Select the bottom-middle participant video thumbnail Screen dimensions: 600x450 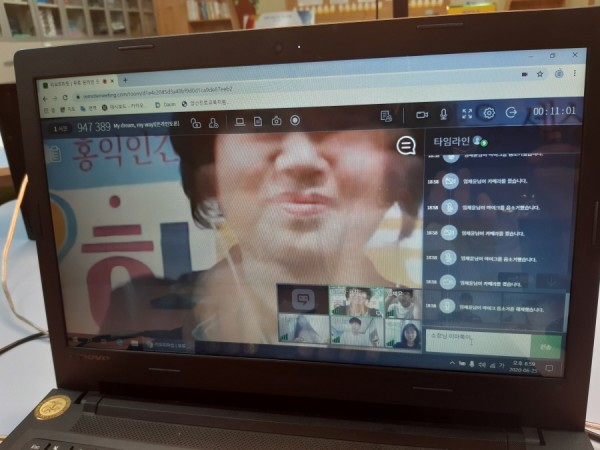[357, 331]
